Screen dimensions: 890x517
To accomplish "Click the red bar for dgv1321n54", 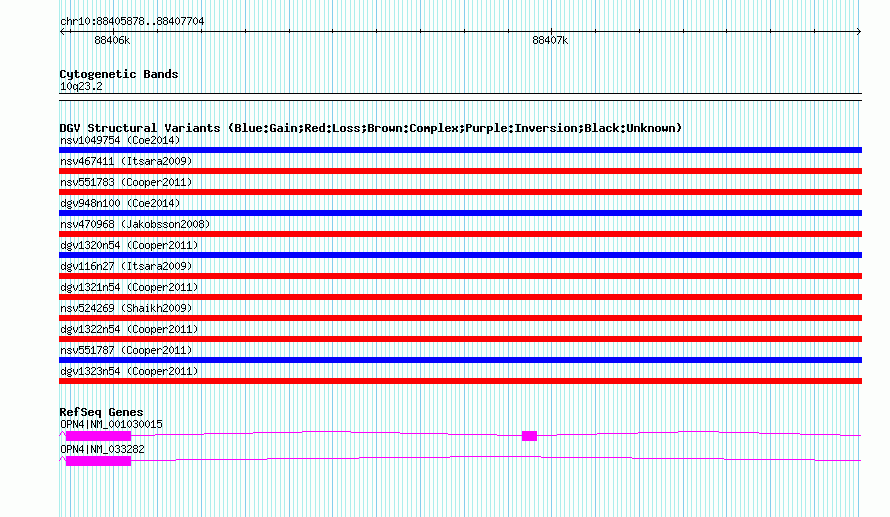I will pyautogui.click(x=460, y=297).
